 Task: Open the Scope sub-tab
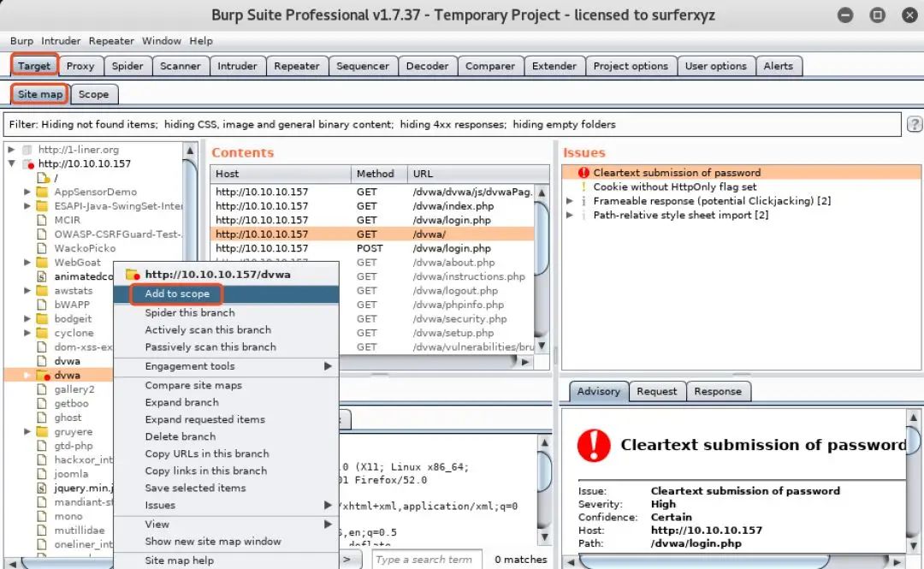point(94,94)
